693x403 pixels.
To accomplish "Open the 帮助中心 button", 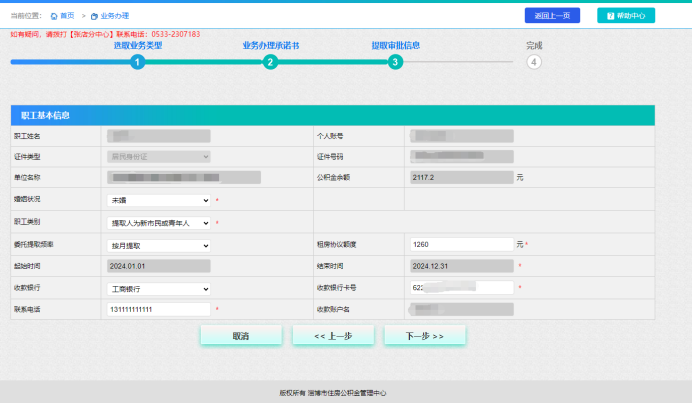I will [626, 15].
